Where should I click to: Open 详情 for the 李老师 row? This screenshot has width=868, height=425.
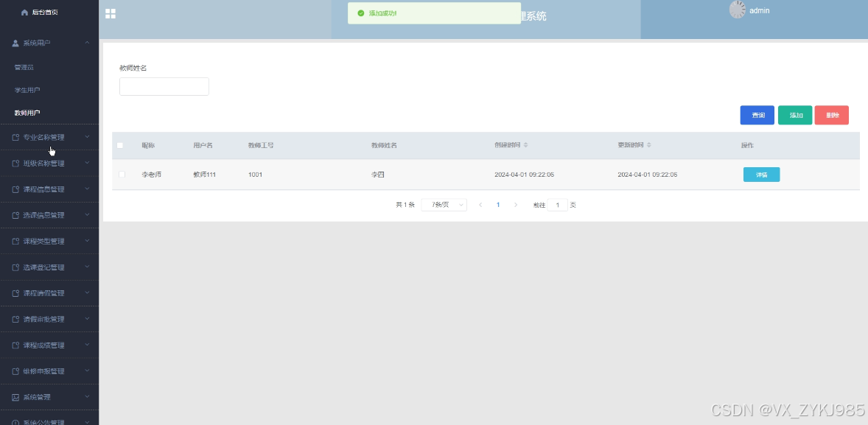click(761, 175)
